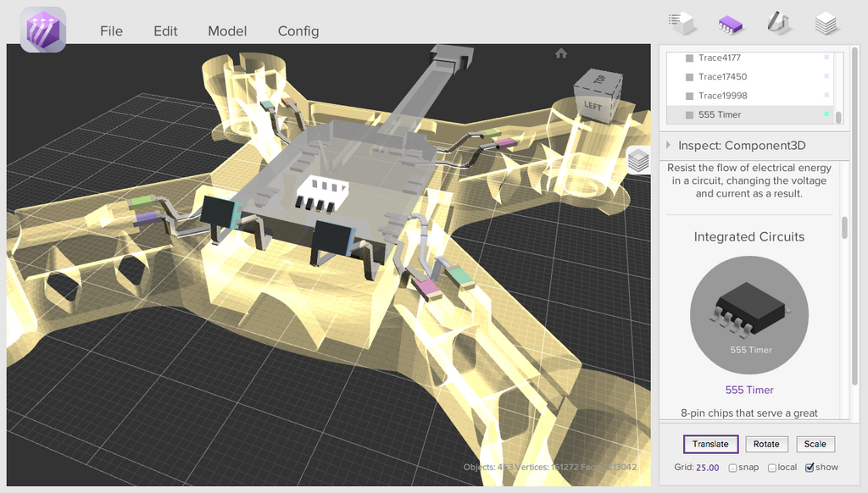Open the object list cube panel icon
Image resolution: width=868 pixels, height=493 pixels.
click(681, 22)
